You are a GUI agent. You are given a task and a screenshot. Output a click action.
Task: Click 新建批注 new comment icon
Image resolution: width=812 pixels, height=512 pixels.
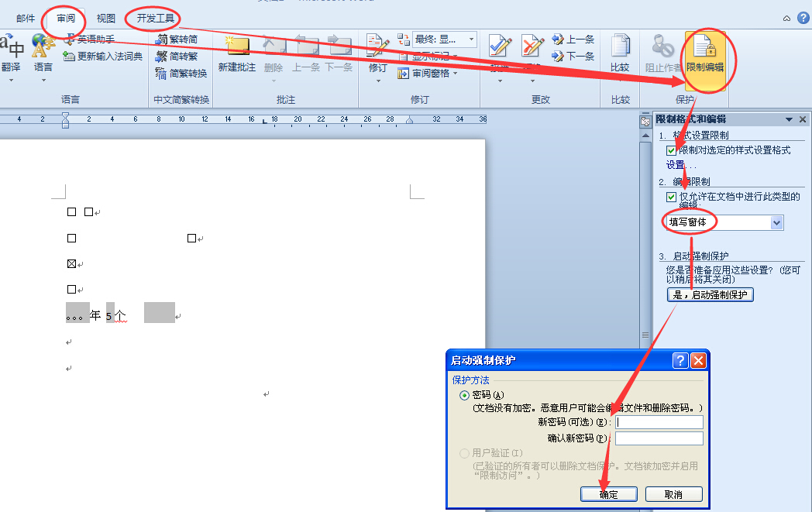tap(237, 47)
